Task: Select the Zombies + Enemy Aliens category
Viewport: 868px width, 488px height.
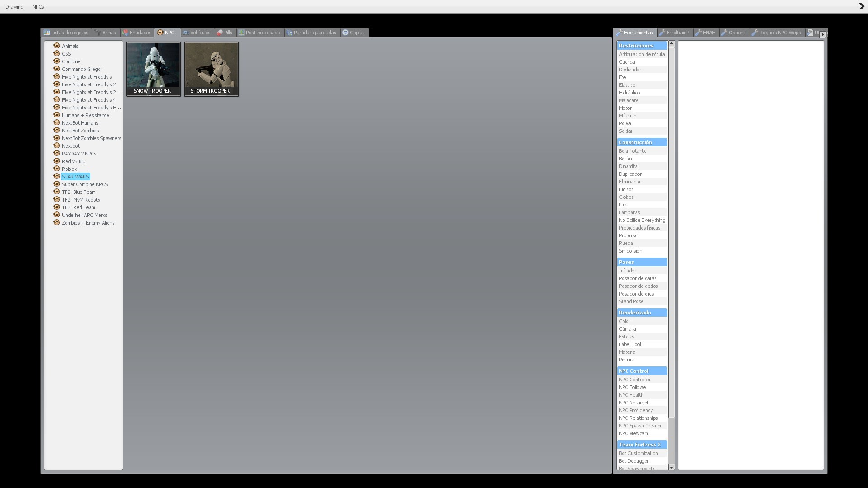Action: [88, 223]
